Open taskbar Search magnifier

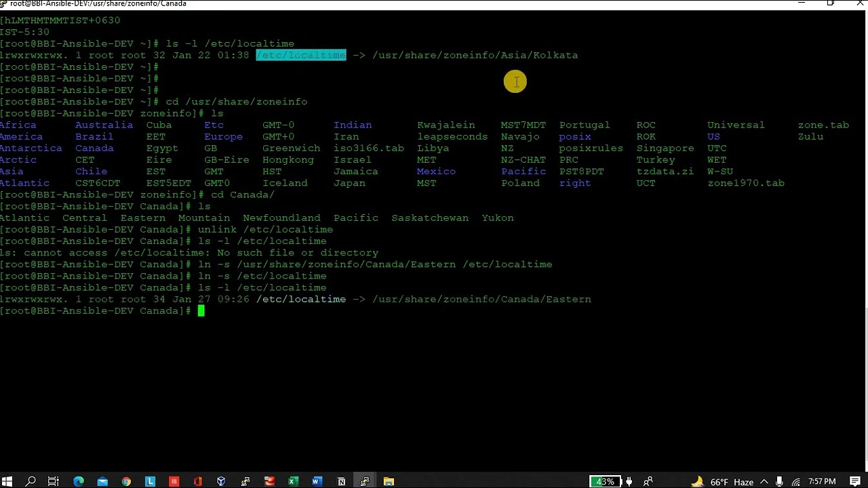point(31,481)
